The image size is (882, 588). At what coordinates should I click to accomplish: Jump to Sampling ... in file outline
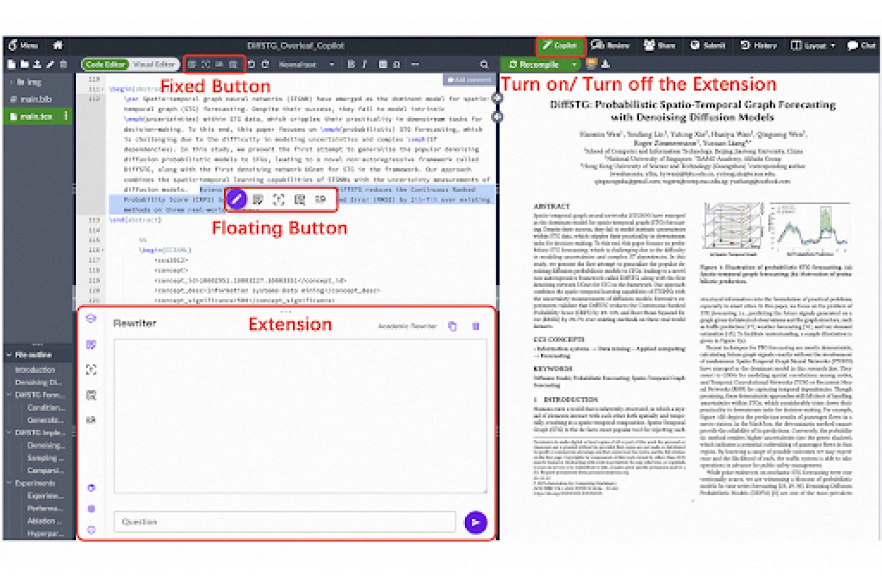[45, 457]
